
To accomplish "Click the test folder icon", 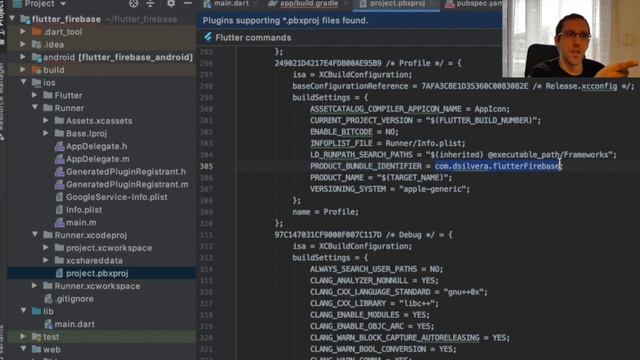I will [37, 337].
